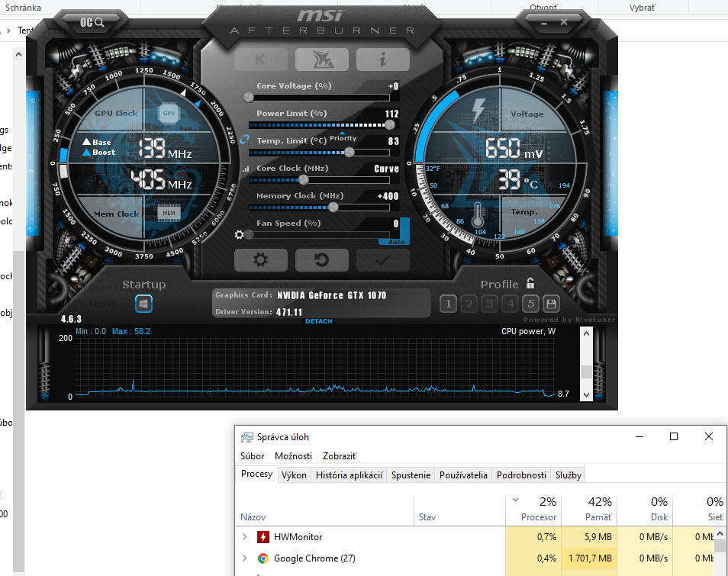Click the Vybrať label in Explorer ribbon

click(x=643, y=8)
